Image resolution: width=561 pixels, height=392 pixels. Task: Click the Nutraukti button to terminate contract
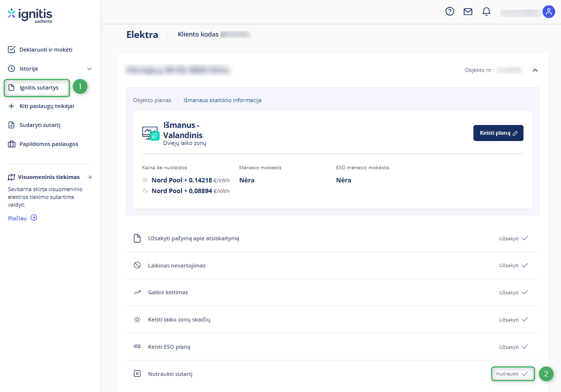512,374
